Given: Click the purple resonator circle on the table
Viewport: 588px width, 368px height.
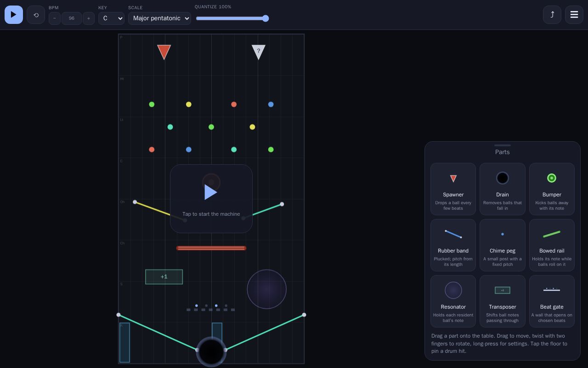Looking at the screenshot, I should [267, 289].
